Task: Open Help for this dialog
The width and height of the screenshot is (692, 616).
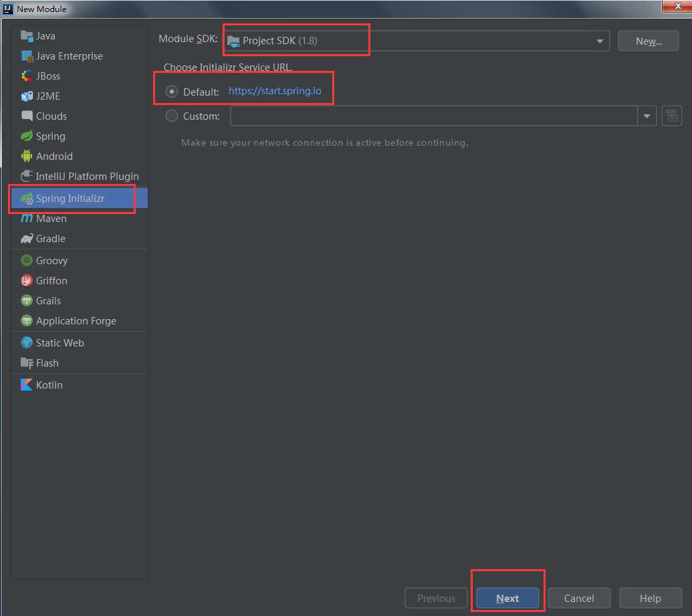Action: 651,599
